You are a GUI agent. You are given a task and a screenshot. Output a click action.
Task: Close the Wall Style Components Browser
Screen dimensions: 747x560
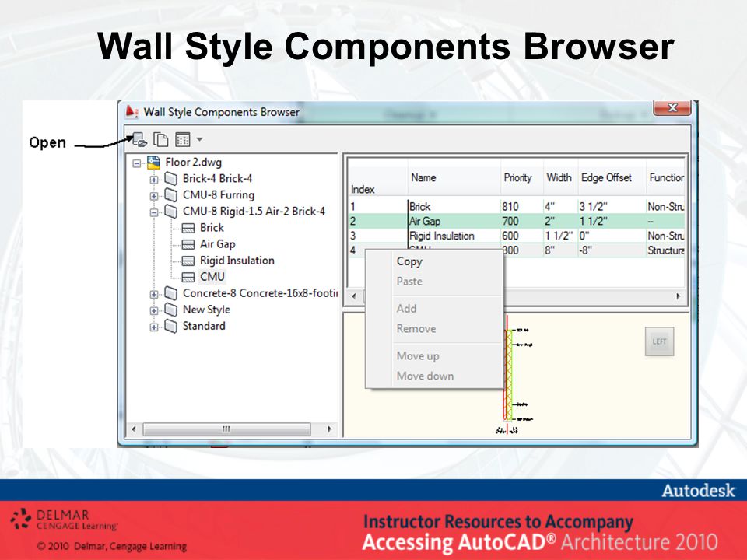pyautogui.click(x=672, y=108)
